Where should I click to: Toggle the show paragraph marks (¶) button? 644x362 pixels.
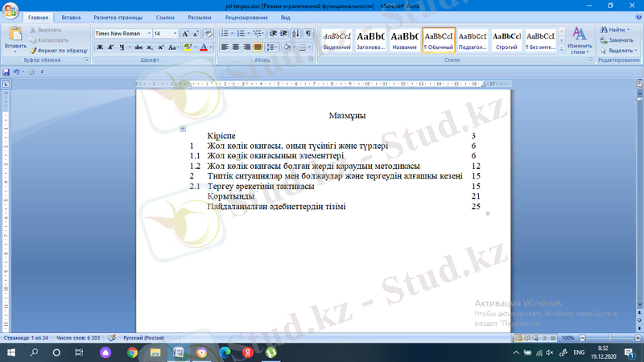coord(309,34)
